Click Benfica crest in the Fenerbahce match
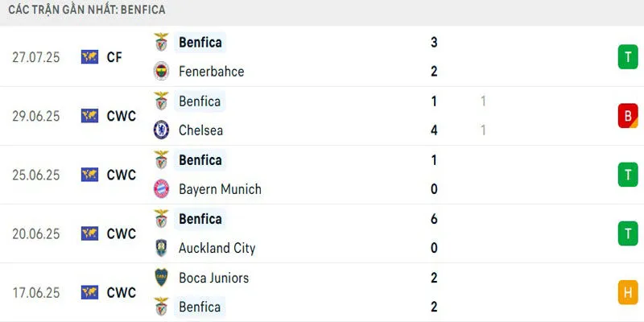The height and width of the screenshot is (322, 644). (x=162, y=42)
